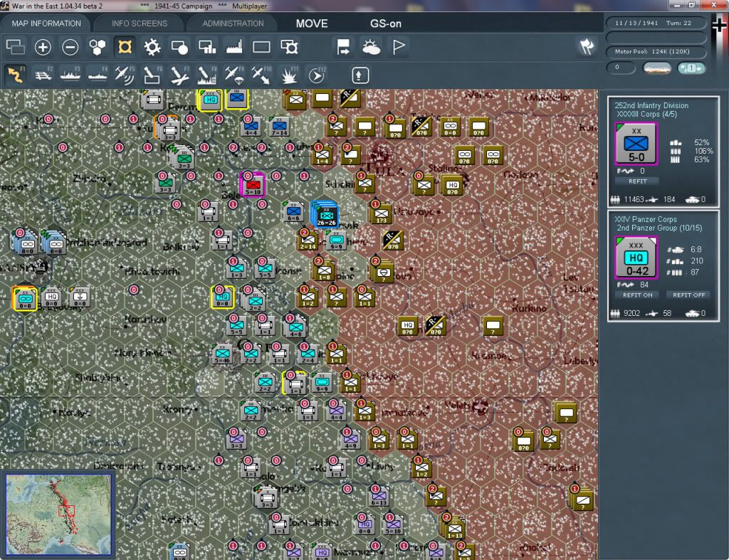Image resolution: width=729 pixels, height=560 pixels.
Task: Open the INFO SCREENS tab
Action: (x=139, y=23)
